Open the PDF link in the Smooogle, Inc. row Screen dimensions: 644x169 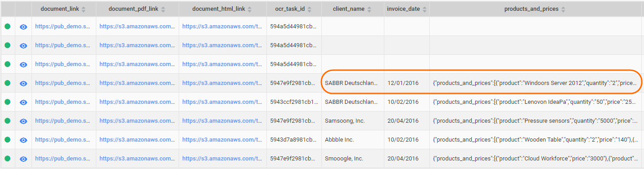click(137, 159)
